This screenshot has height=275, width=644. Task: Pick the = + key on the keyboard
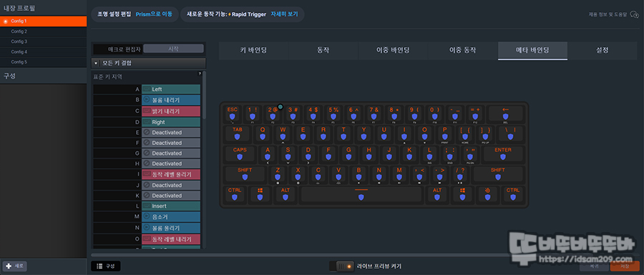coord(475,114)
